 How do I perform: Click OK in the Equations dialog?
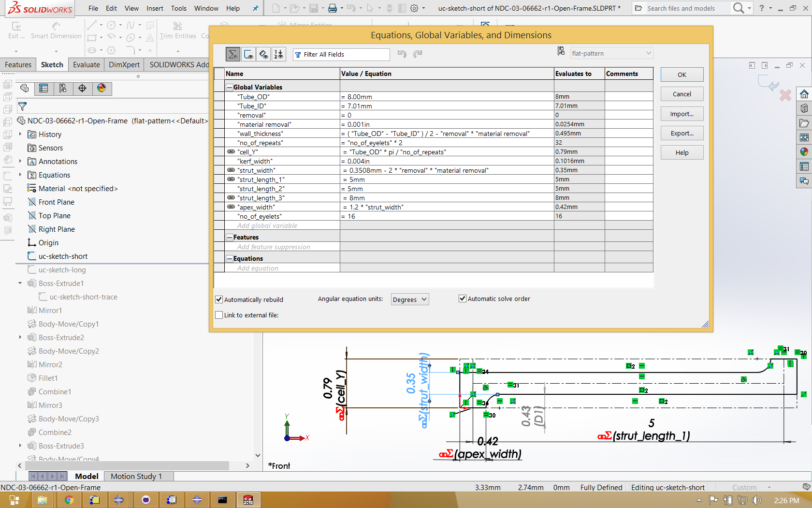(682, 75)
